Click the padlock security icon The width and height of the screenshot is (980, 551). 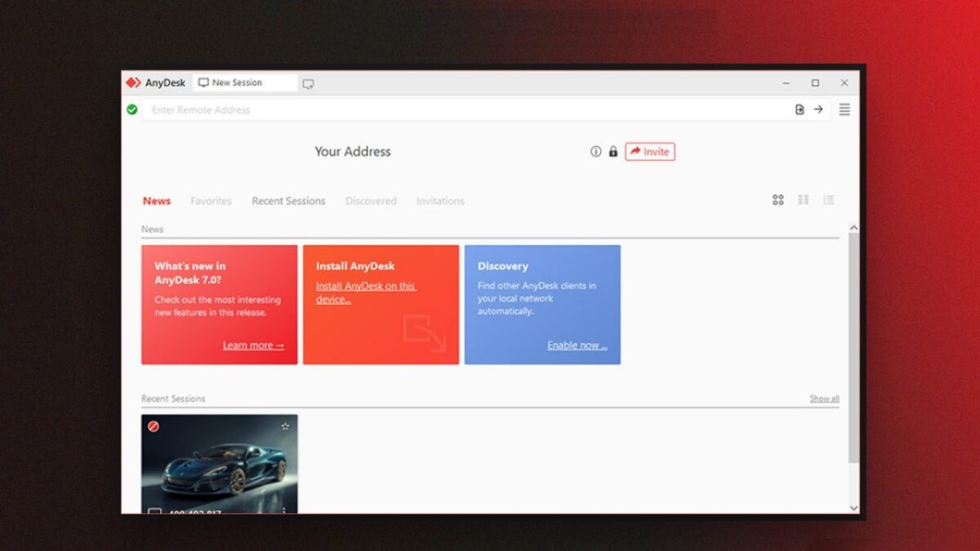click(x=612, y=152)
